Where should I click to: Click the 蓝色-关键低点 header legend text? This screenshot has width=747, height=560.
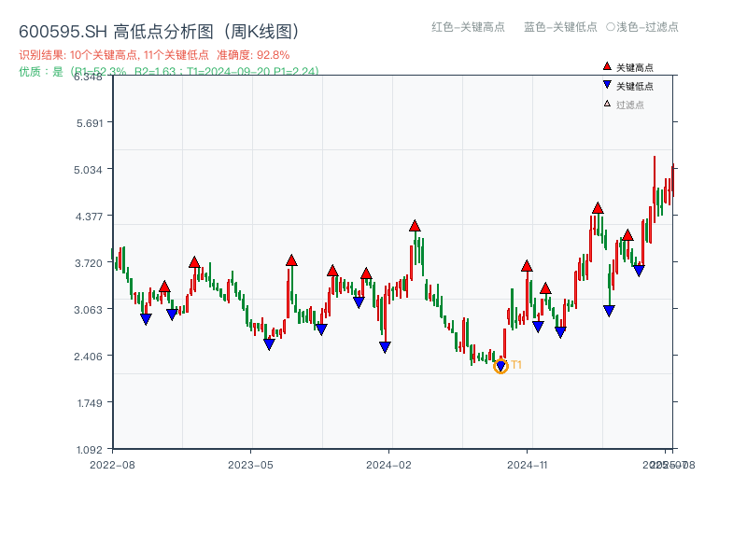560,27
